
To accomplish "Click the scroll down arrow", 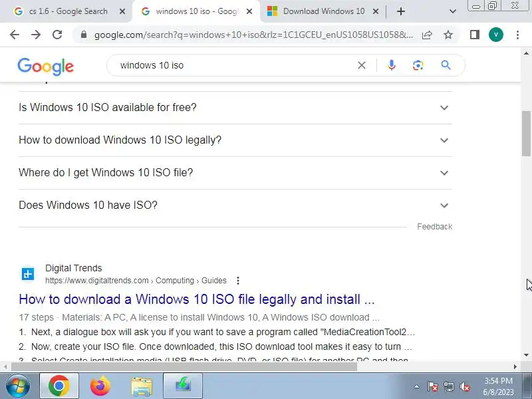I will pos(526,355).
